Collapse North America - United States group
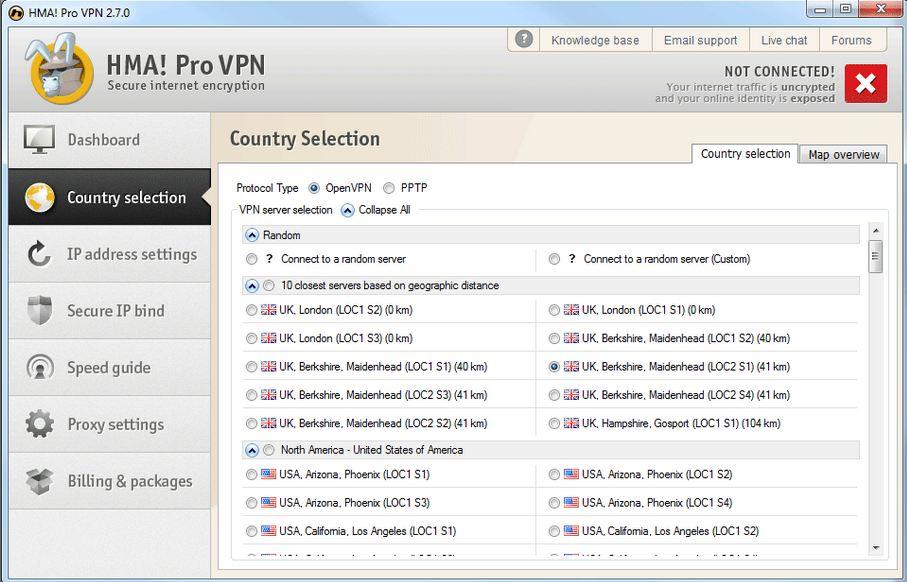The image size is (907, 582). 252,450
